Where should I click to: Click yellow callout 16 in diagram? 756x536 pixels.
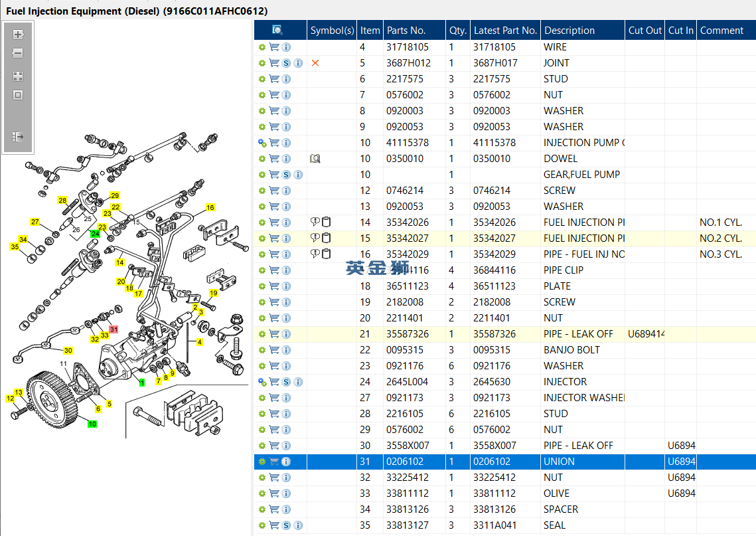click(x=210, y=207)
